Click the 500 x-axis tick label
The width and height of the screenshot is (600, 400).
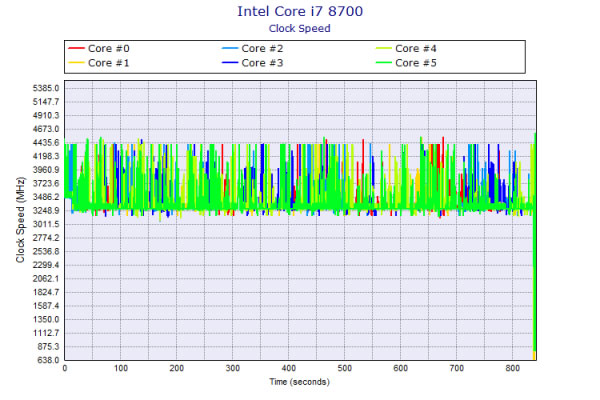pos(344,368)
